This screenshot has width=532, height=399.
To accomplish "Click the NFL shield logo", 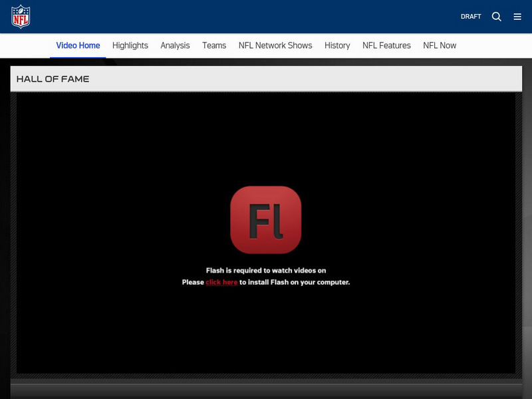I will [x=21, y=16].
